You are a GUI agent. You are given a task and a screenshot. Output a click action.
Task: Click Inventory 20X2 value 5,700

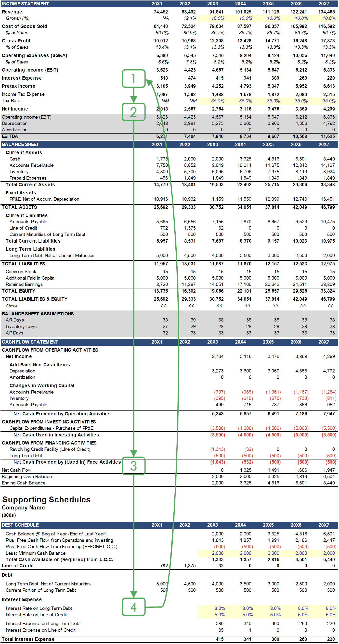click(190, 172)
